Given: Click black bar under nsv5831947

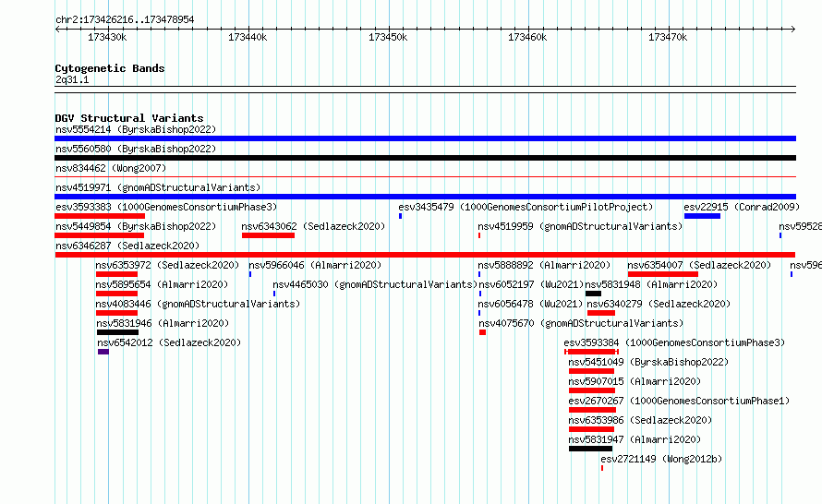Looking at the screenshot, I should click(x=590, y=449).
